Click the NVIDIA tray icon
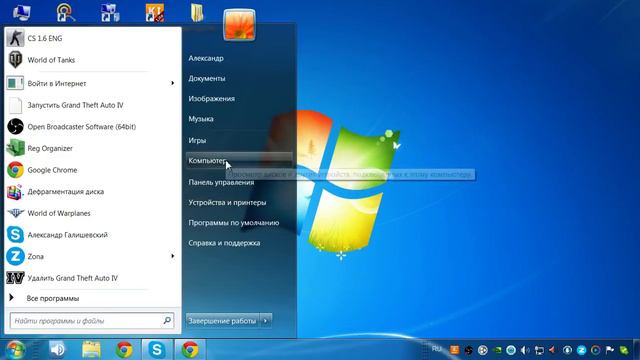 (x=497, y=350)
